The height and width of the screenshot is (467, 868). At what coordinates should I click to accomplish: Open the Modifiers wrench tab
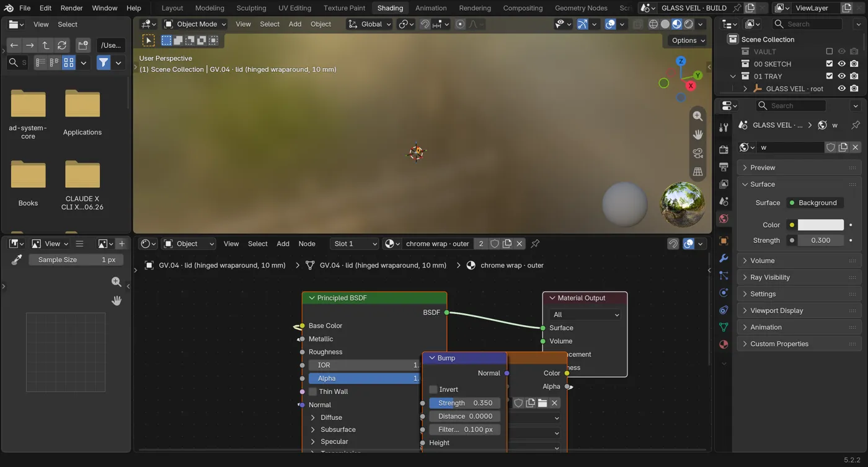[x=724, y=258]
